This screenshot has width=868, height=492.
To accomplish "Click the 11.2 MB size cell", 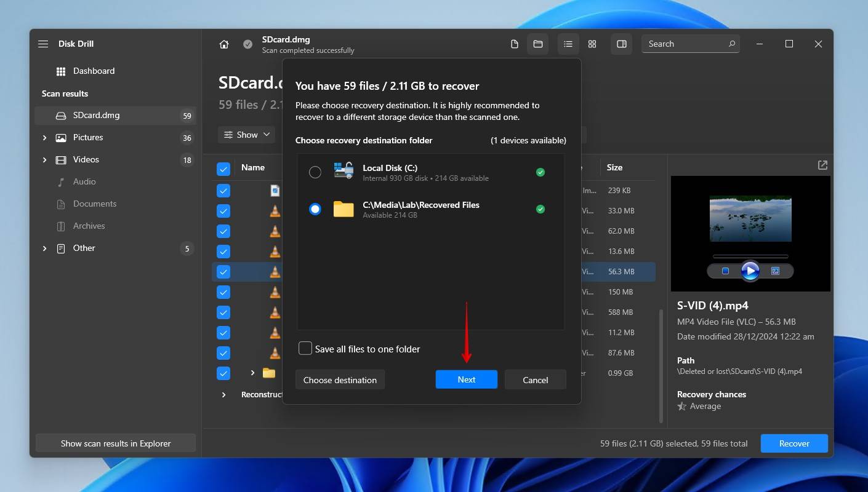I will tap(621, 333).
